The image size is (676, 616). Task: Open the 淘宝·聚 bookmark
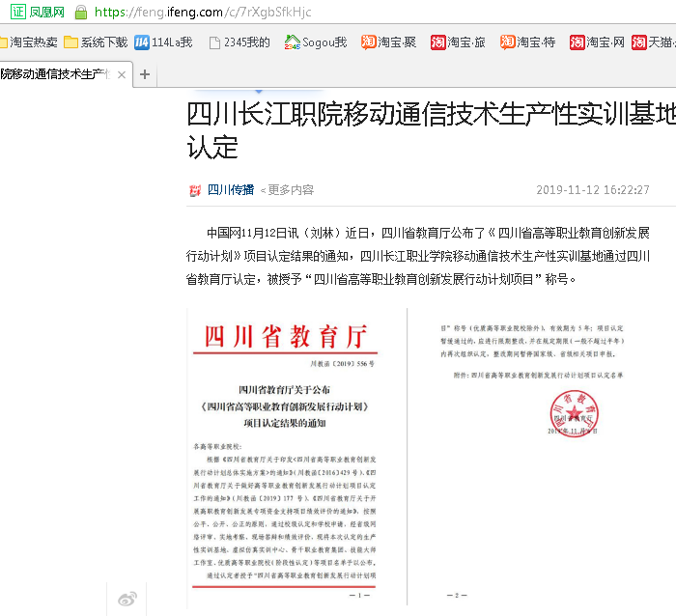coord(388,42)
